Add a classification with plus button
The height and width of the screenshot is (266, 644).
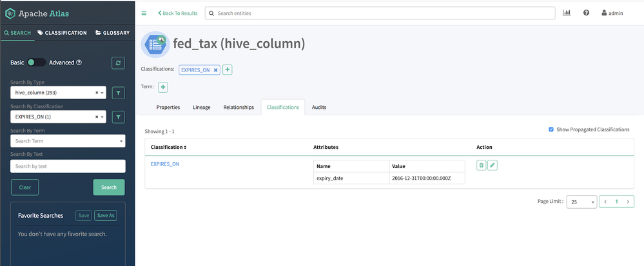[227, 70]
